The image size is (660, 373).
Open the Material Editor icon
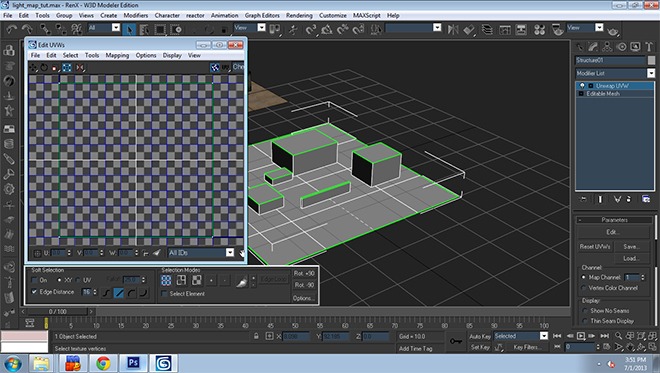click(x=540, y=29)
